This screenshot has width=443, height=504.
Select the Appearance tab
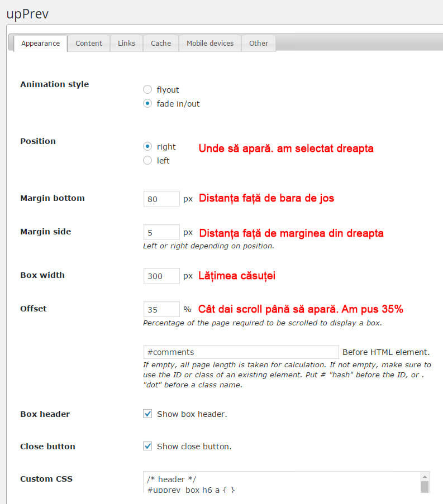(40, 43)
